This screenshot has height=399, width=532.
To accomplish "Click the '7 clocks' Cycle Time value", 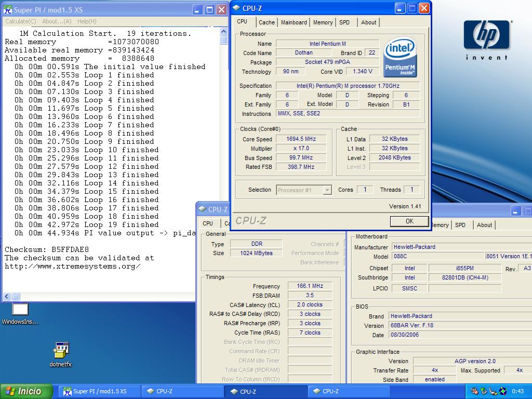I will (310, 332).
